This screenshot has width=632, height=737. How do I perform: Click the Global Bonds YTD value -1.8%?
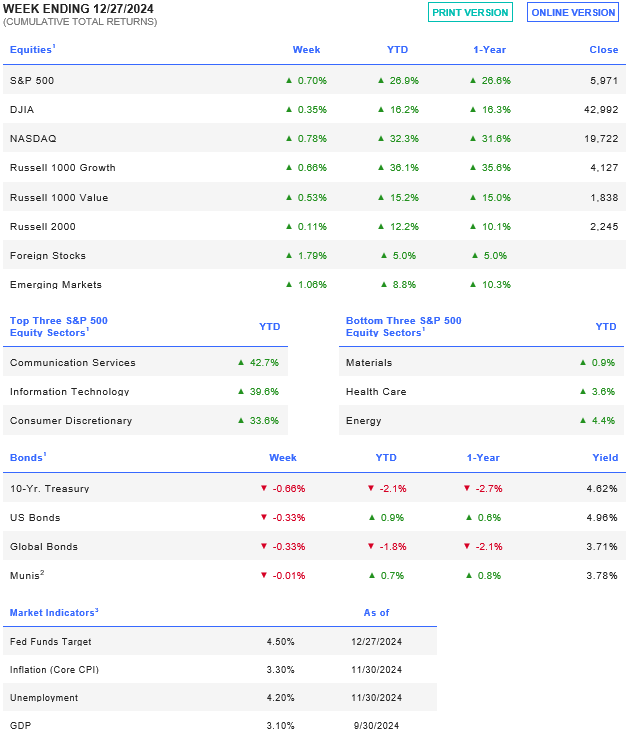[x=393, y=547]
